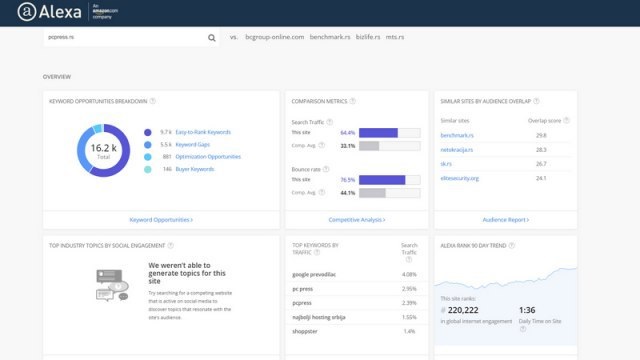Open Buyer Keywords link
This screenshot has width=640, height=360.
tap(195, 169)
